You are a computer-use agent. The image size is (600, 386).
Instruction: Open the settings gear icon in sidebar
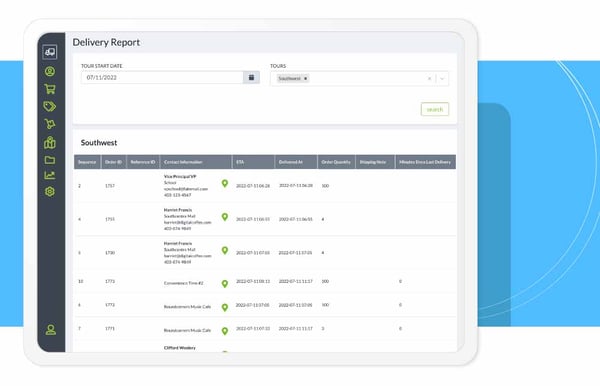click(x=50, y=191)
